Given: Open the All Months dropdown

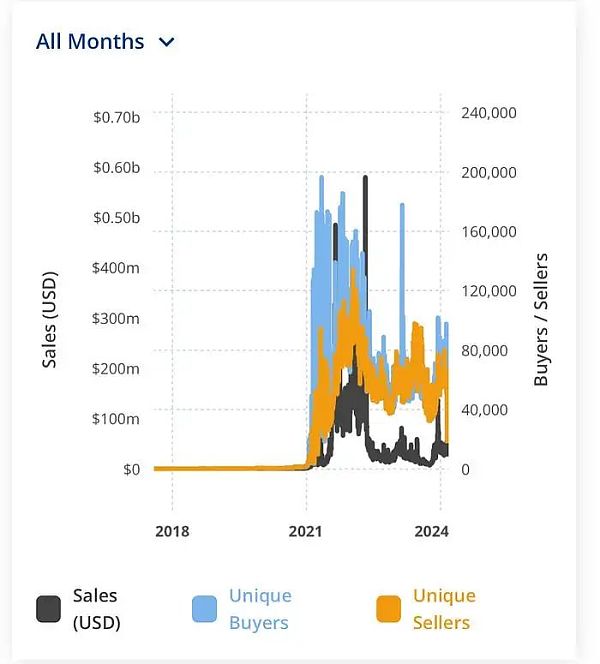Looking at the screenshot, I should 90,42.
